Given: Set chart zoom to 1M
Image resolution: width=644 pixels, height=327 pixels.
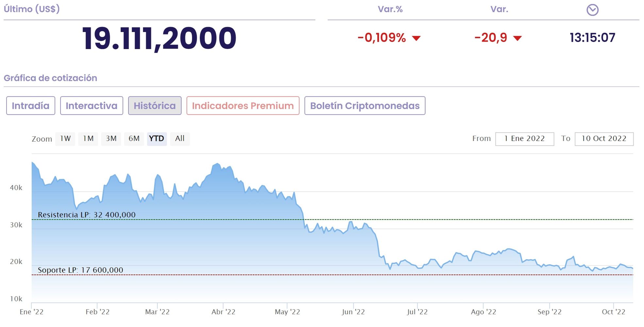Looking at the screenshot, I should pyautogui.click(x=88, y=139).
